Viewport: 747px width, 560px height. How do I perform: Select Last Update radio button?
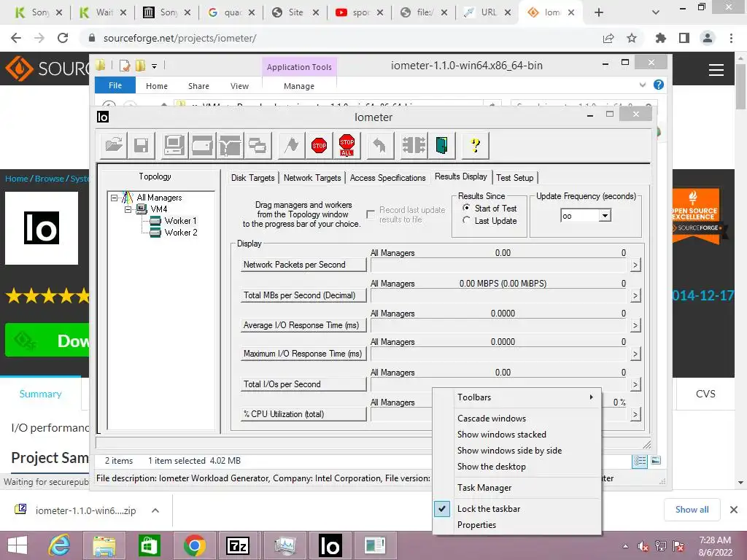466,220
